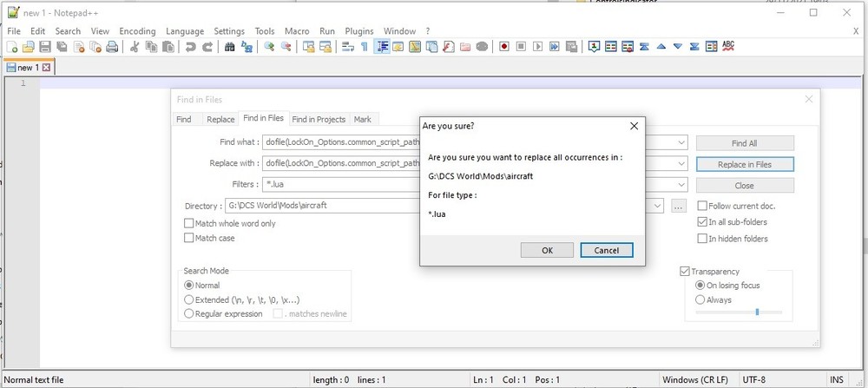
Task: Click the blue up triangle toolbar icon
Action: [x=661, y=47]
